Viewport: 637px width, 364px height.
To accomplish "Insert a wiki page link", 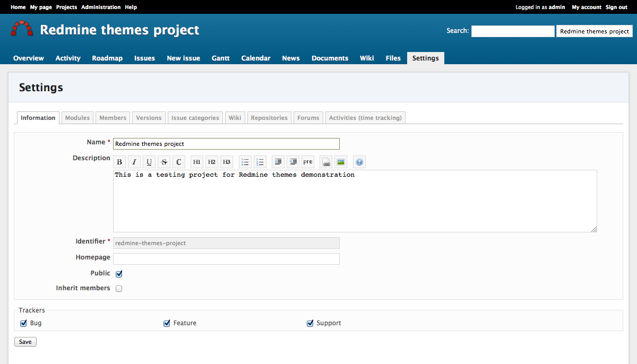I will pos(326,162).
